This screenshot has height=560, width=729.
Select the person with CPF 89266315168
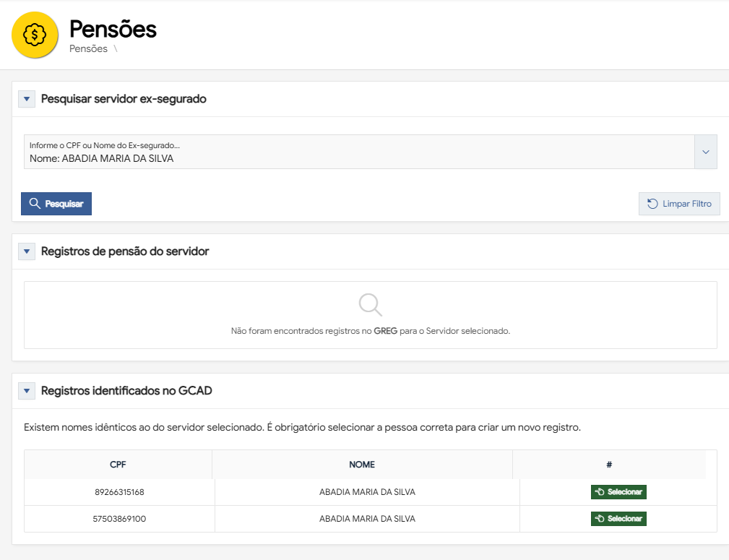(618, 492)
